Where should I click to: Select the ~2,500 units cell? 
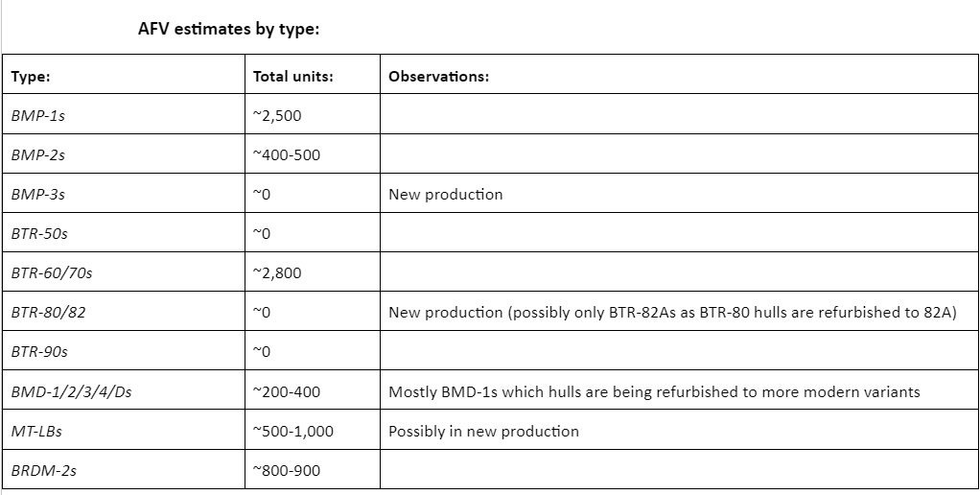(x=276, y=116)
